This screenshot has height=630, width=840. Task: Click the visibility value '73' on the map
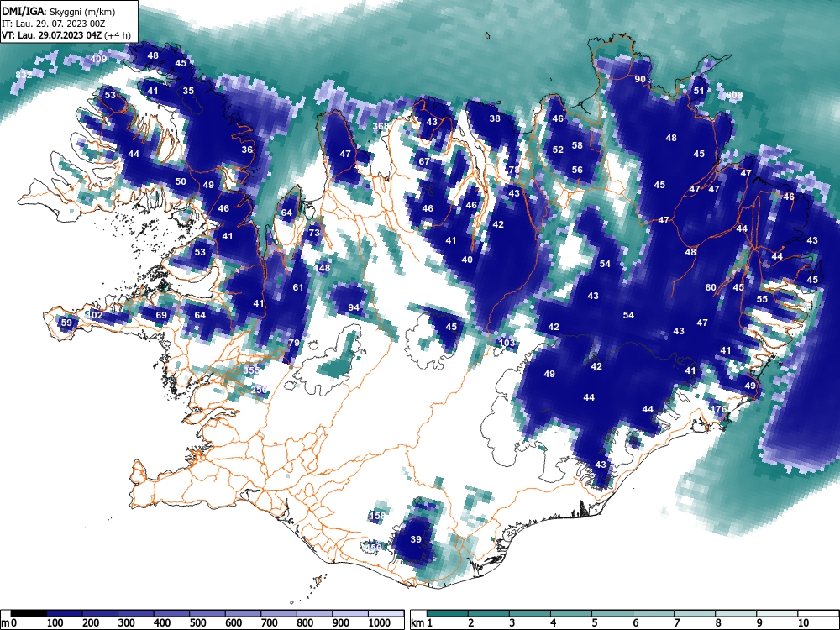tap(314, 233)
